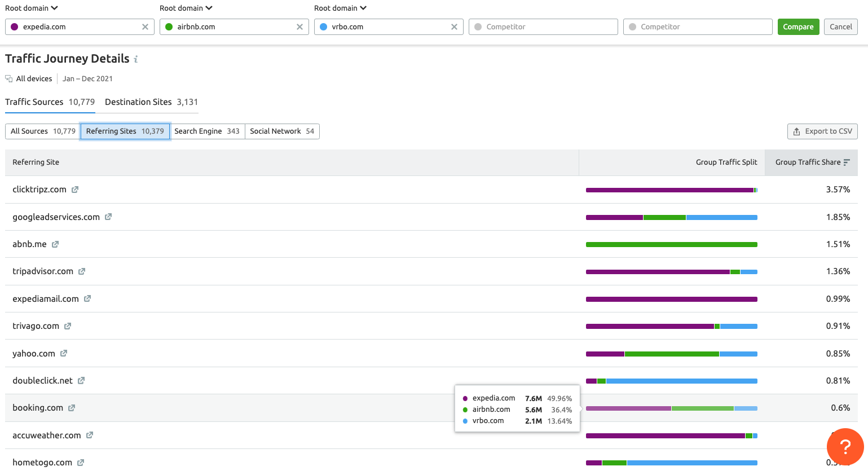Image resolution: width=868 pixels, height=475 pixels.
Task: Click the All devices icon
Action: click(x=9, y=79)
